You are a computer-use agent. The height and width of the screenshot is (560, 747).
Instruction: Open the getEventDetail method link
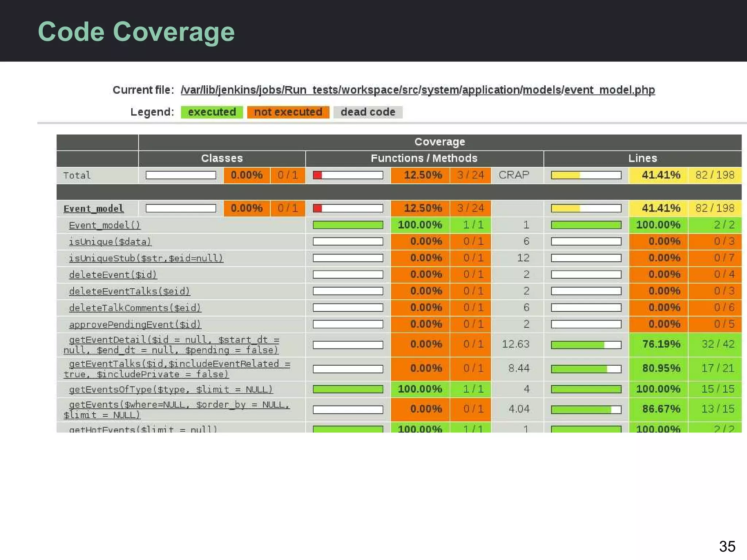171,345
